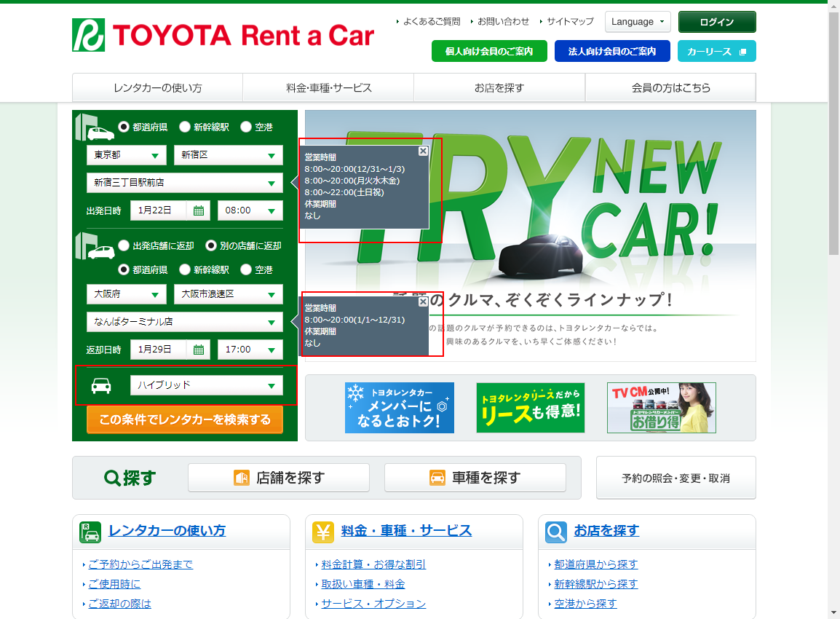Click the Toyota Rent a Car logo

[223, 36]
